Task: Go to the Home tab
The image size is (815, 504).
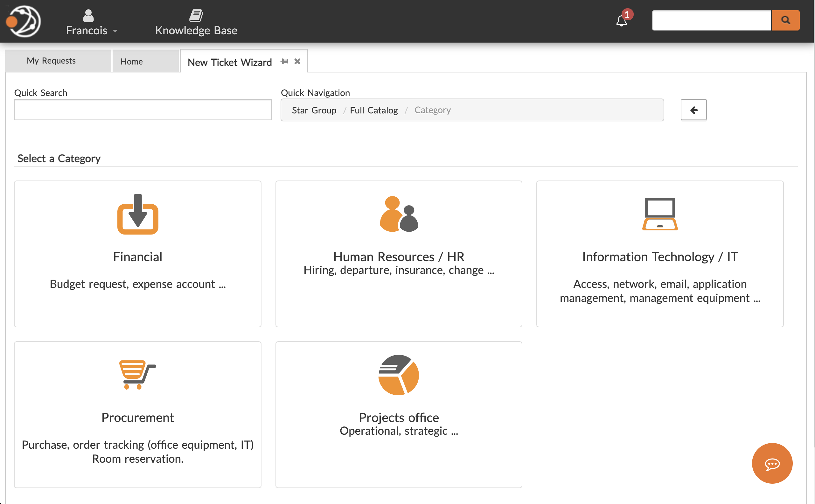Action: coord(132,61)
